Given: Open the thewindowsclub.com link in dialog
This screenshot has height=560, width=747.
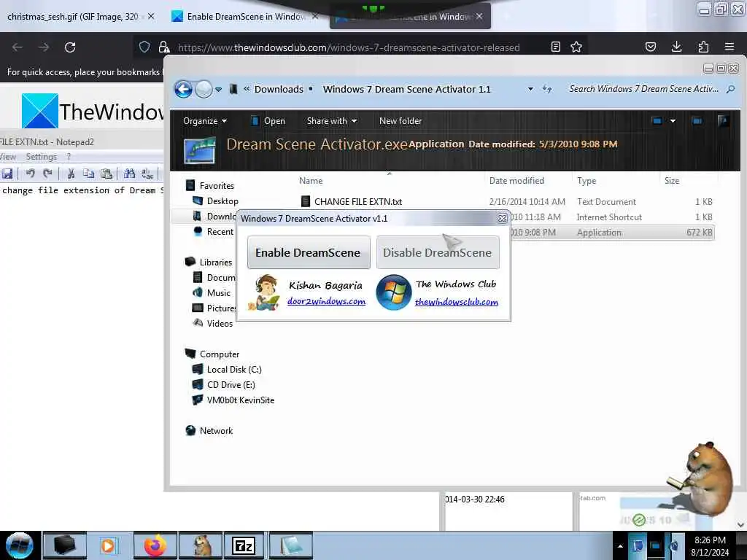Looking at the screenshot, I should [457, 302].
